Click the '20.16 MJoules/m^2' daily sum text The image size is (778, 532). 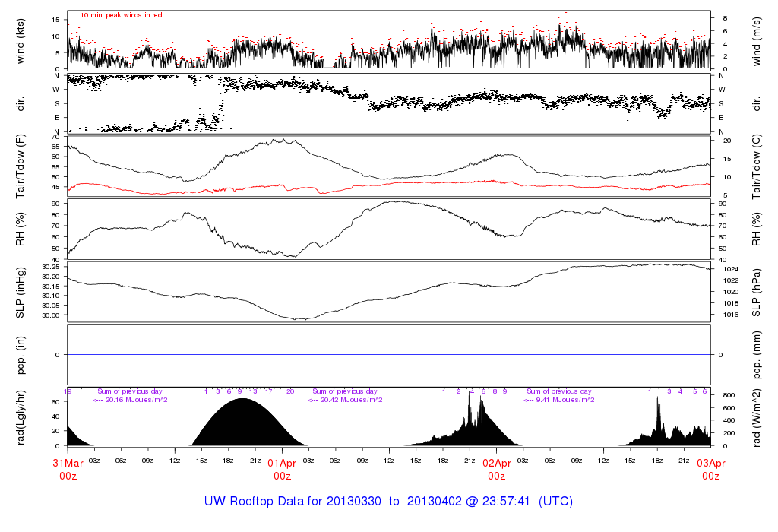(130, 400)
